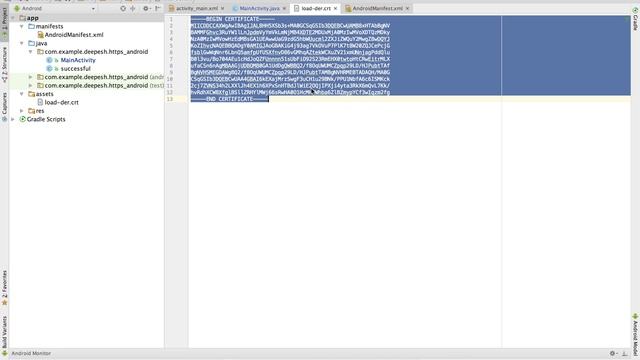This screenshot has width=640, height=360.
Task: Click the certificate text line beginning with MIICDD
Action: click(x=290, y=26)
